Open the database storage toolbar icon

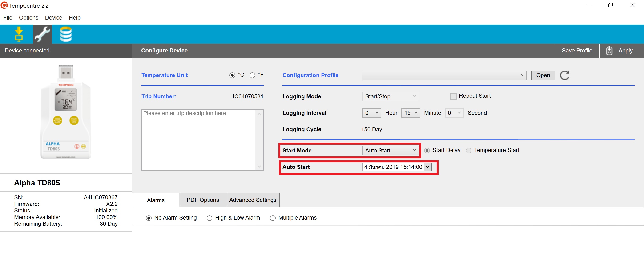pyautogui.click(x=66, y=34)
